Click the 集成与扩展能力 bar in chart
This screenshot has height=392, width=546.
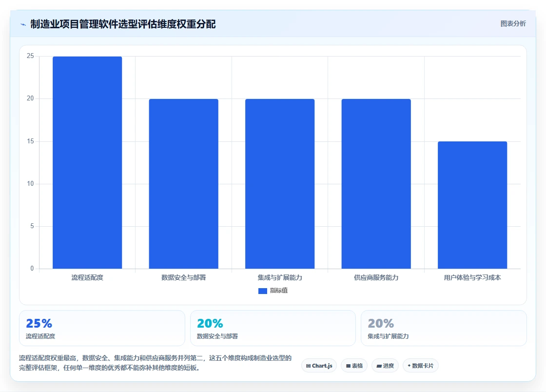point(280,184)
